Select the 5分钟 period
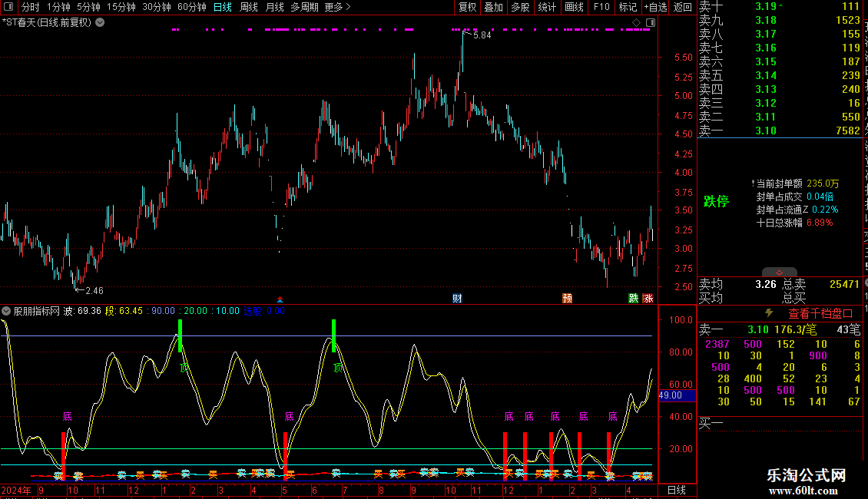The width and height of the screenshot is (868, 499). (88, 7)
